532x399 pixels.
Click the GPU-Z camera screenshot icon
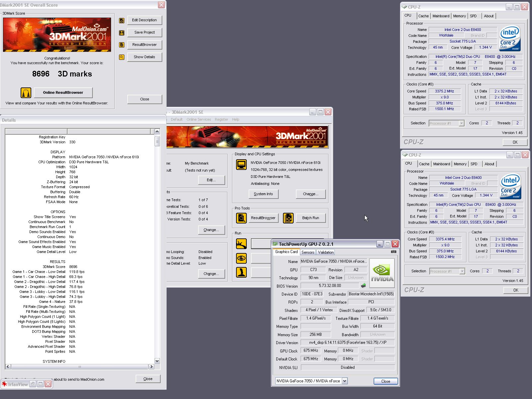pos(394,252)
